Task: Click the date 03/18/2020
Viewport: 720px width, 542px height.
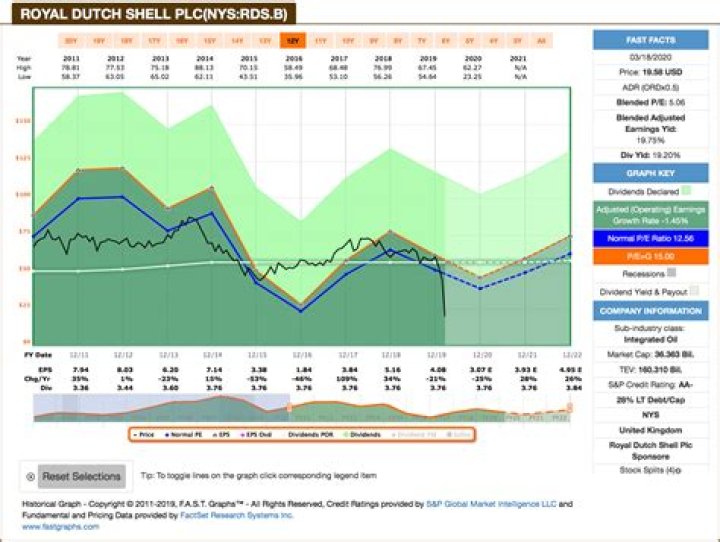Action: (651, 57)
